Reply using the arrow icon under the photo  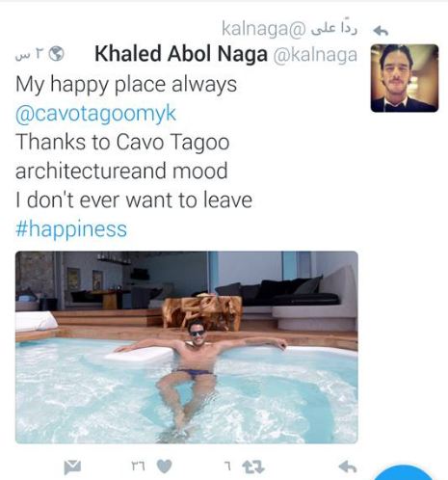click(x=348, y=467)
